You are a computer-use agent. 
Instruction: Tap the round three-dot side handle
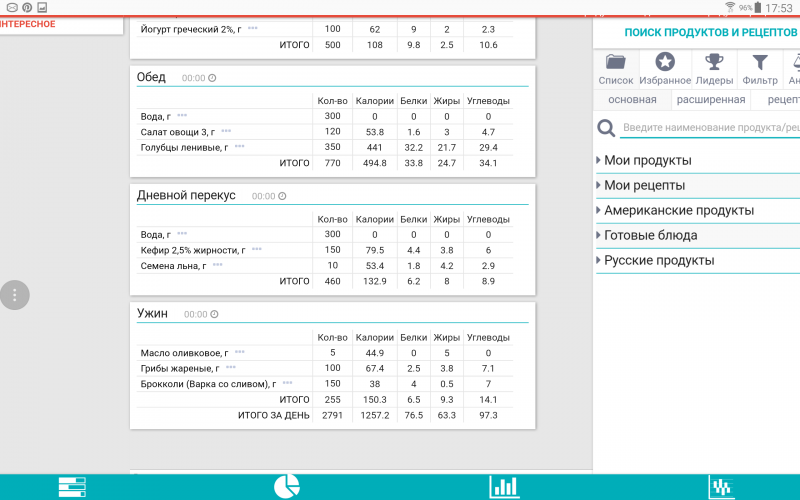click(x=15, y=295)
